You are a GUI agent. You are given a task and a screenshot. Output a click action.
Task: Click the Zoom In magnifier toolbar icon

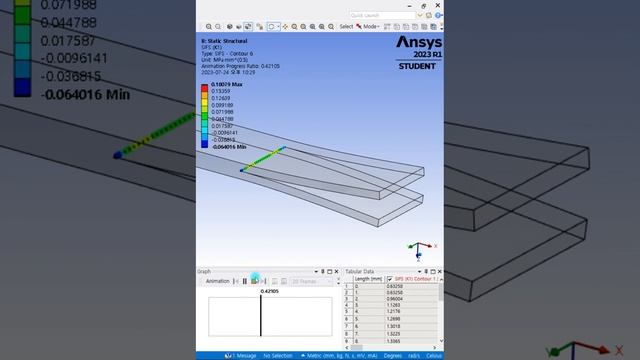point(209,27)
